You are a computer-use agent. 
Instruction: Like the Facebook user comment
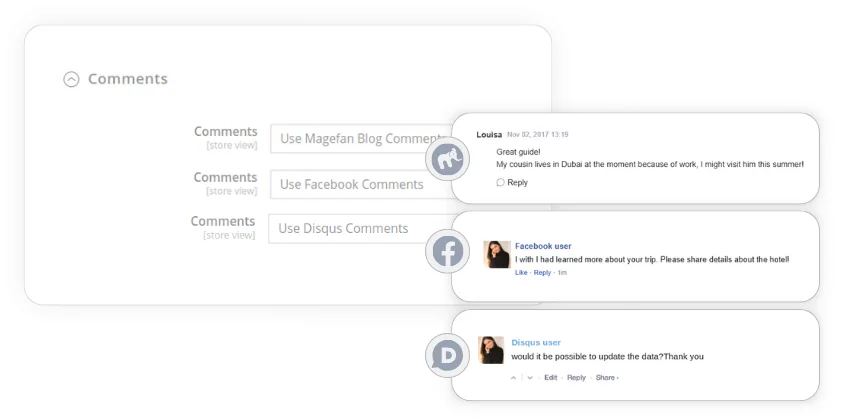coord(521,273)
